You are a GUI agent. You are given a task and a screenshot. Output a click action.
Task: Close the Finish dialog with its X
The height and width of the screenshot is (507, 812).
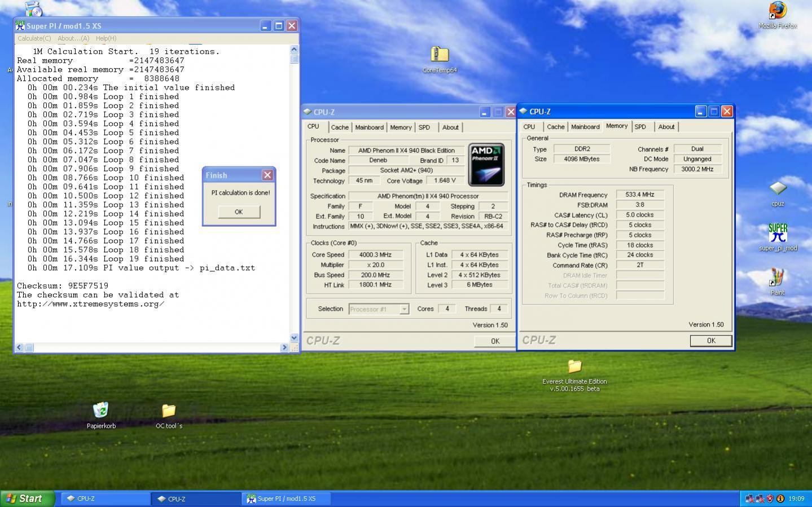click(267, 175)
